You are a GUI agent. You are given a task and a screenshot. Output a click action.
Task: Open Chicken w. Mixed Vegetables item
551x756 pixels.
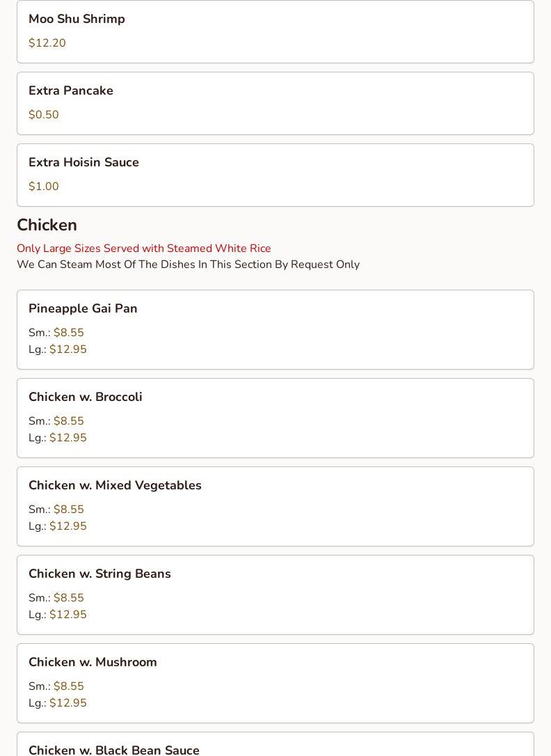tap(115, 485)
